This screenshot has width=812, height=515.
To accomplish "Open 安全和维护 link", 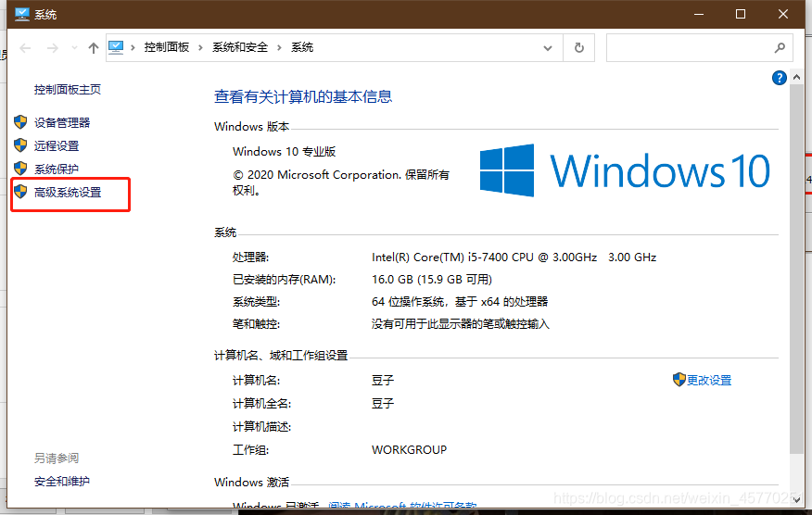I will (62, 482).
